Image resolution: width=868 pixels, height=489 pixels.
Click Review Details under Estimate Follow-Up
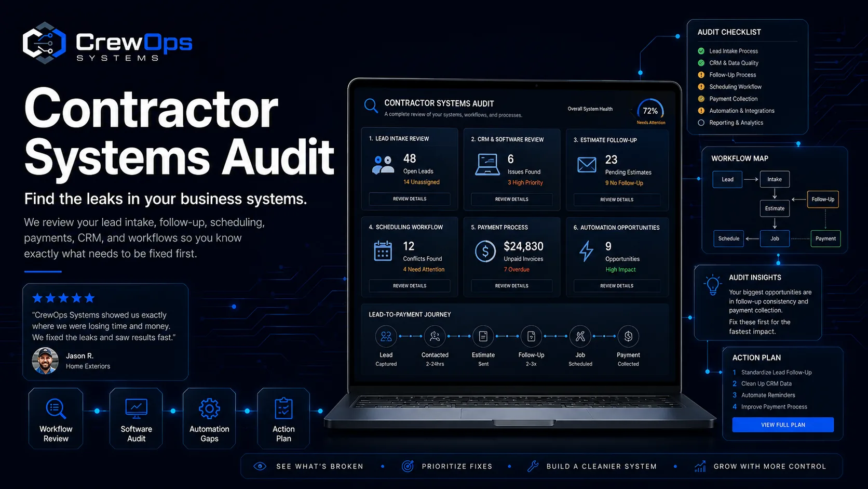(x=617, y=200)
